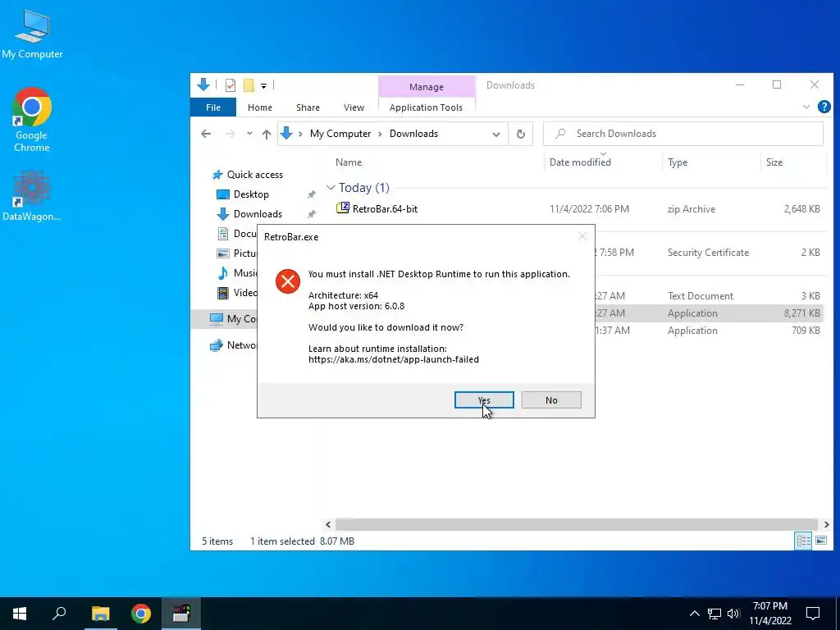Click No in the RetroBar.exe dialog
The height and width of the screenshot is (630, 840).
[551, 400]
